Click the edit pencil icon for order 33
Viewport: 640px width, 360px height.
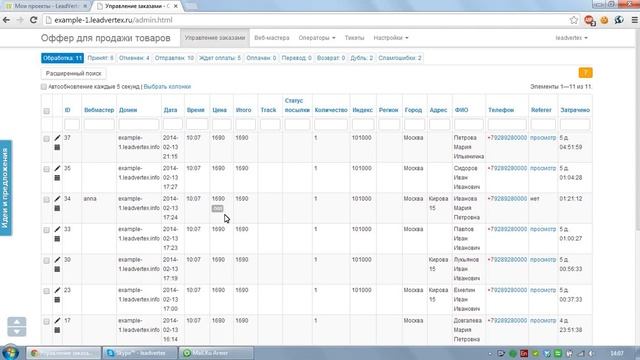[x=57, y=229]
